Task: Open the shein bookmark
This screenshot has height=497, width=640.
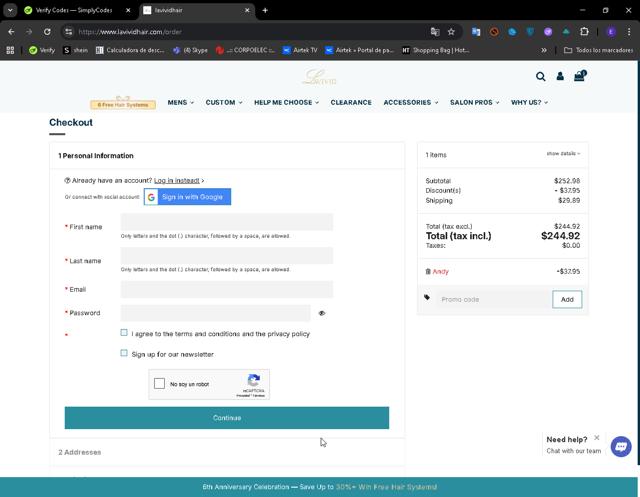Action: (76, 50)
